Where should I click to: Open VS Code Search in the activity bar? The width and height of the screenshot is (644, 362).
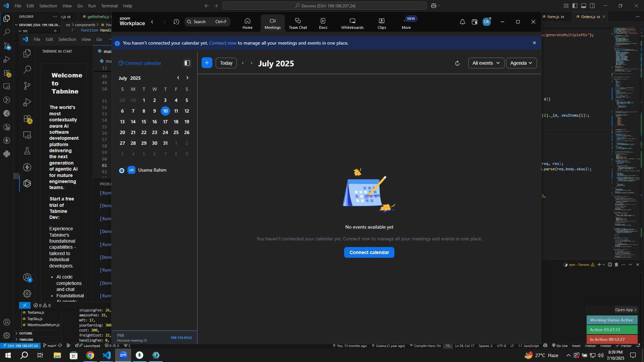[x=7, y=32]
